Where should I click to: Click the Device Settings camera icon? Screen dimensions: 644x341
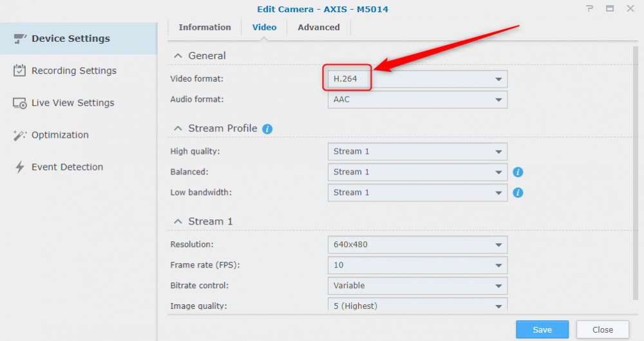[x=20, y=39]
